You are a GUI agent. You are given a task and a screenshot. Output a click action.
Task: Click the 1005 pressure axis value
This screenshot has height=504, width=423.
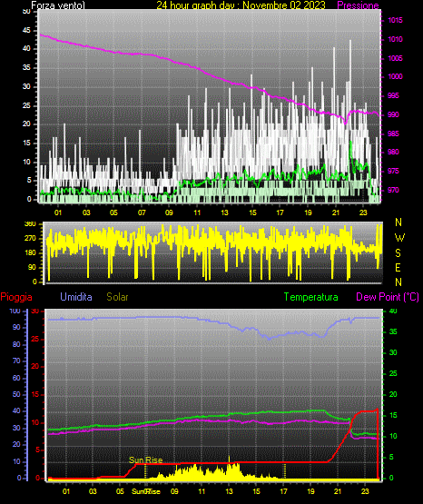pyautogui.click(x=395, y=58)
